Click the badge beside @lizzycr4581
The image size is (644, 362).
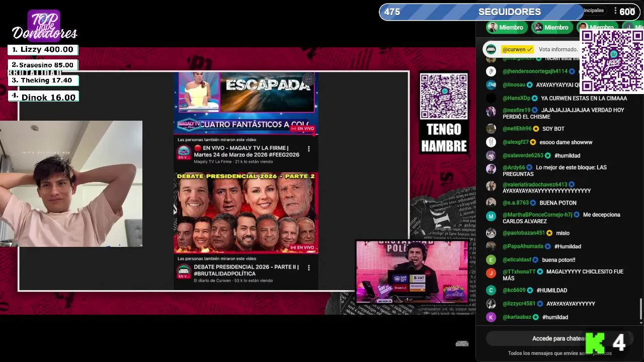(540, 304)
